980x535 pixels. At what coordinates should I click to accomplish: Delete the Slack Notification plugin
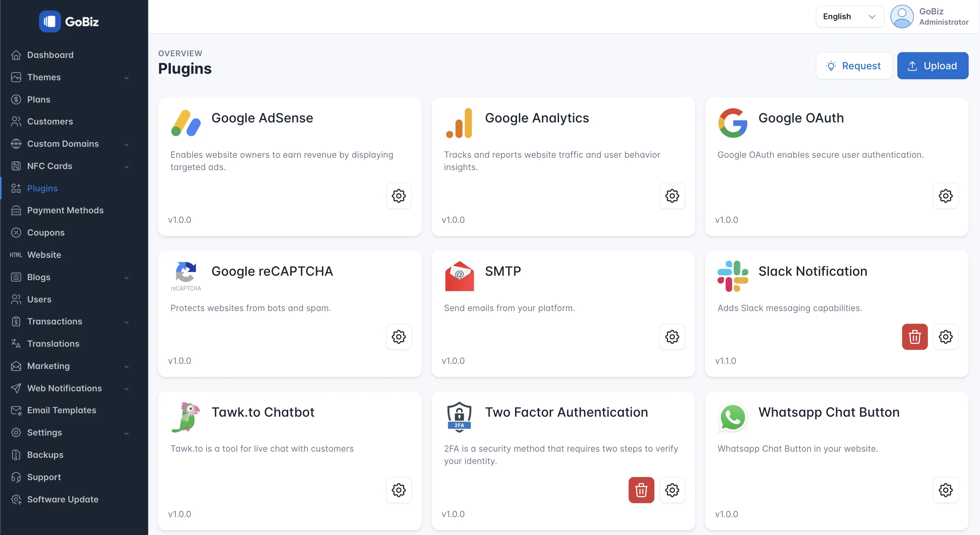tap(914, 336)
